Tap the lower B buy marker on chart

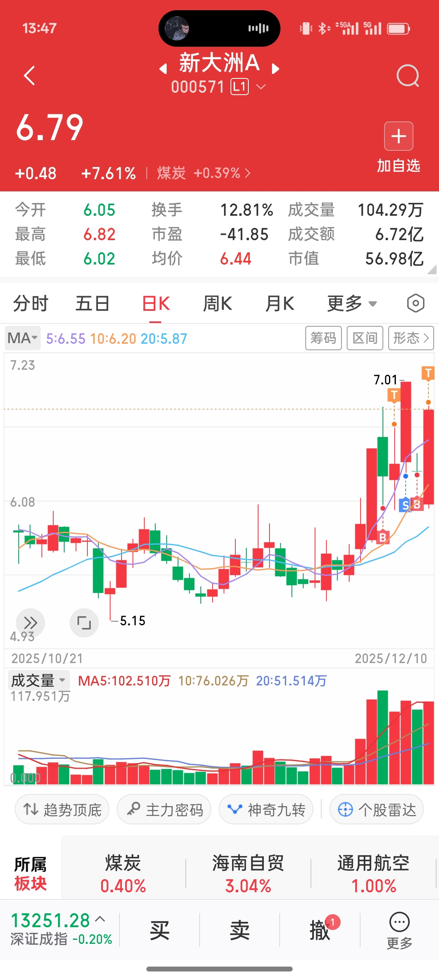[x=382, y=538]
